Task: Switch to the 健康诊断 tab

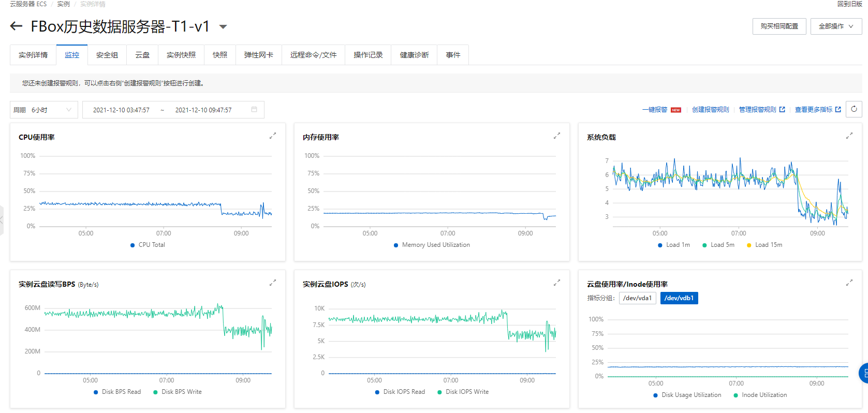Action: [x=414, y=55]
